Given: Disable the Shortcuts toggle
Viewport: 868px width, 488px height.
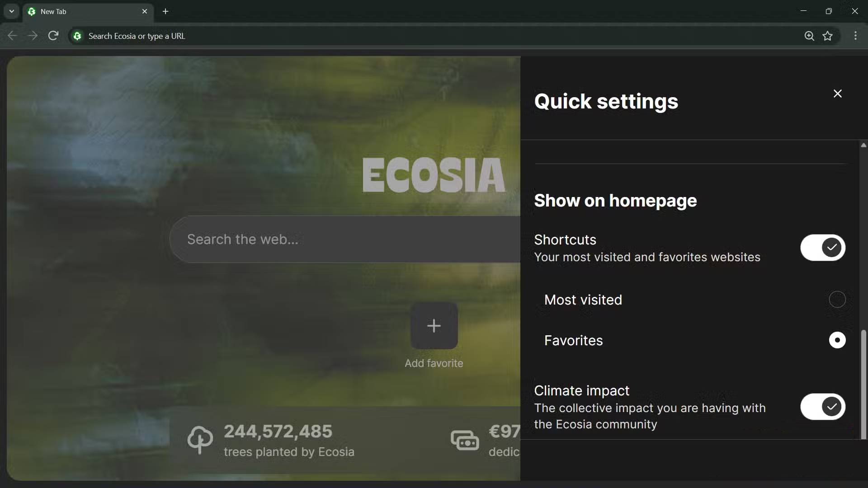Looking at the screenshot, I should click(822, 248).
